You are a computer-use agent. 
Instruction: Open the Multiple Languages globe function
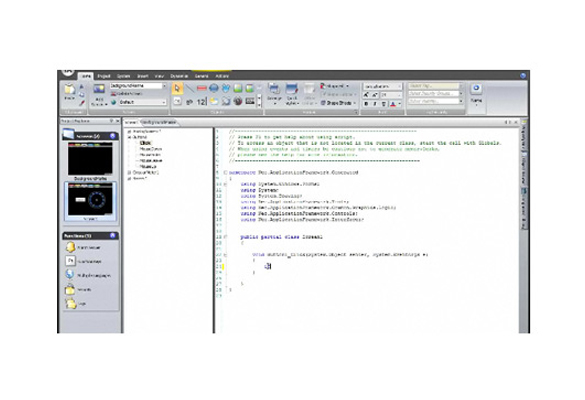coord(70,274)
